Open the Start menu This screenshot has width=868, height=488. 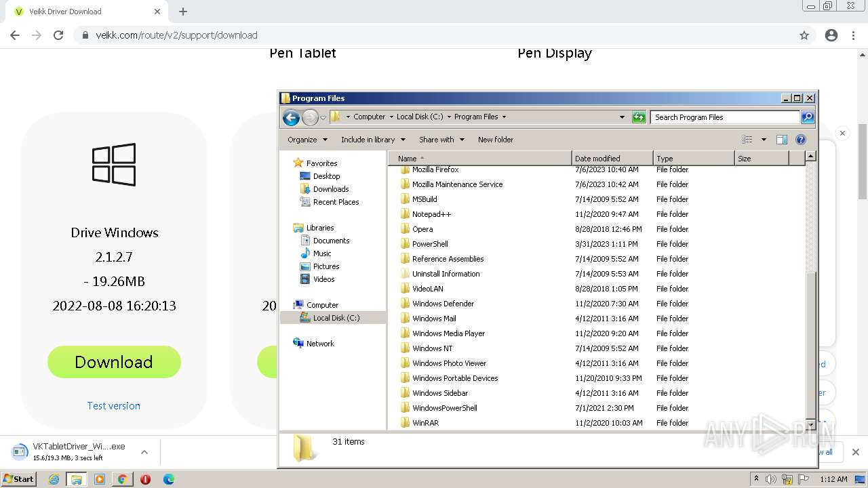pyautogui.click(x=19, y=479)
